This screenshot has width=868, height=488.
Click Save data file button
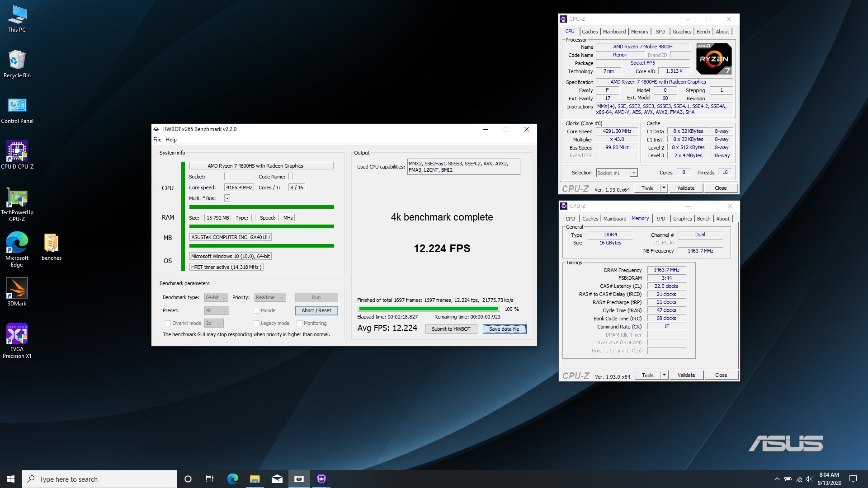click(x=504, y=329)
